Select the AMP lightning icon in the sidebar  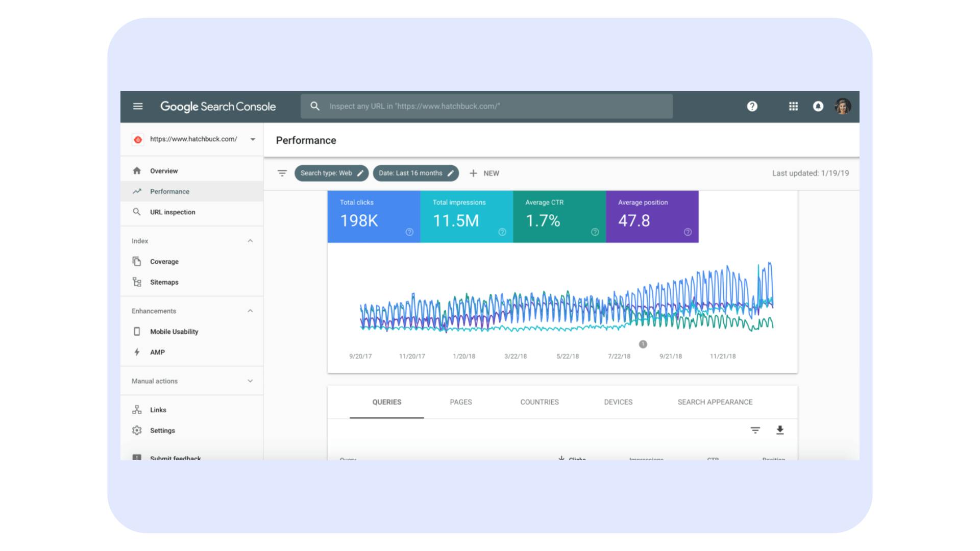pos(137,352)
